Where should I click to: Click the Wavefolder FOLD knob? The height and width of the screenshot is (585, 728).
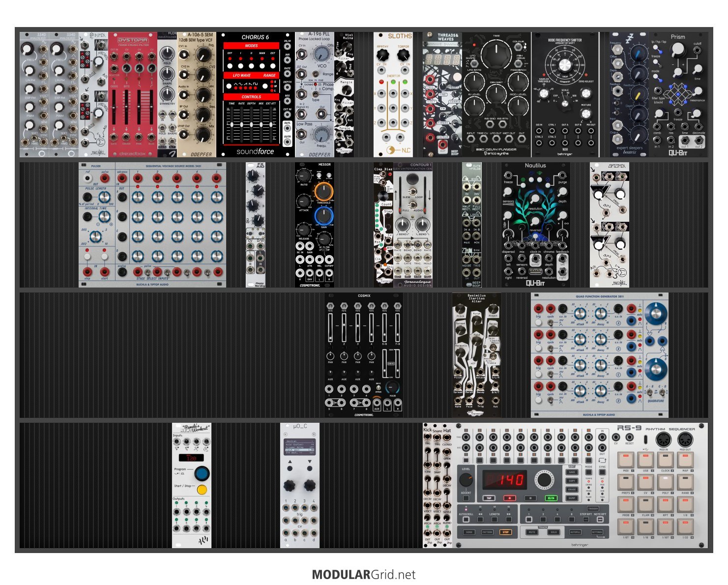click(x=168, y=53)
